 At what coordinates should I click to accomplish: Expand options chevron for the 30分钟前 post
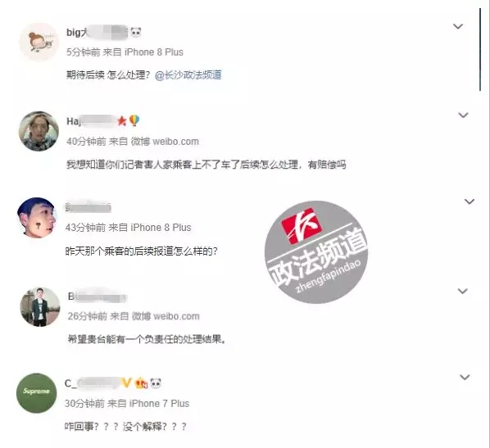465,378
